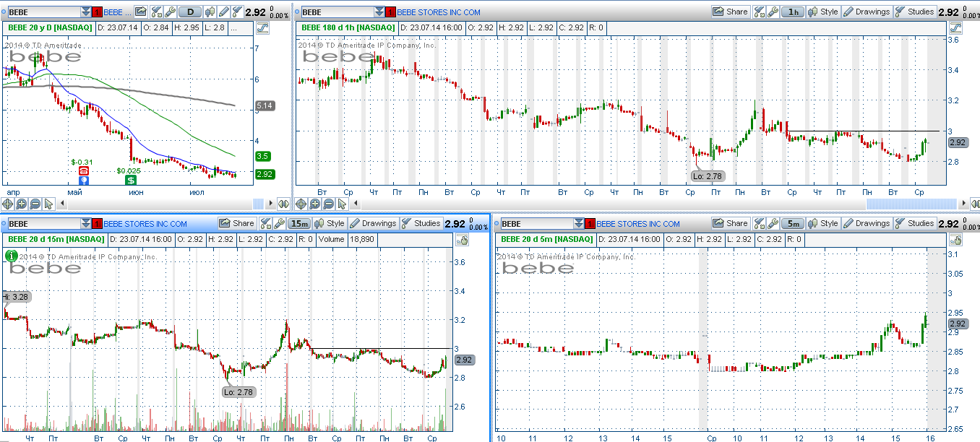The width and height of the screenshot is (980, 442).
Task: Open Style menu in the 15m chart toolbar
Action: (330, 223)
